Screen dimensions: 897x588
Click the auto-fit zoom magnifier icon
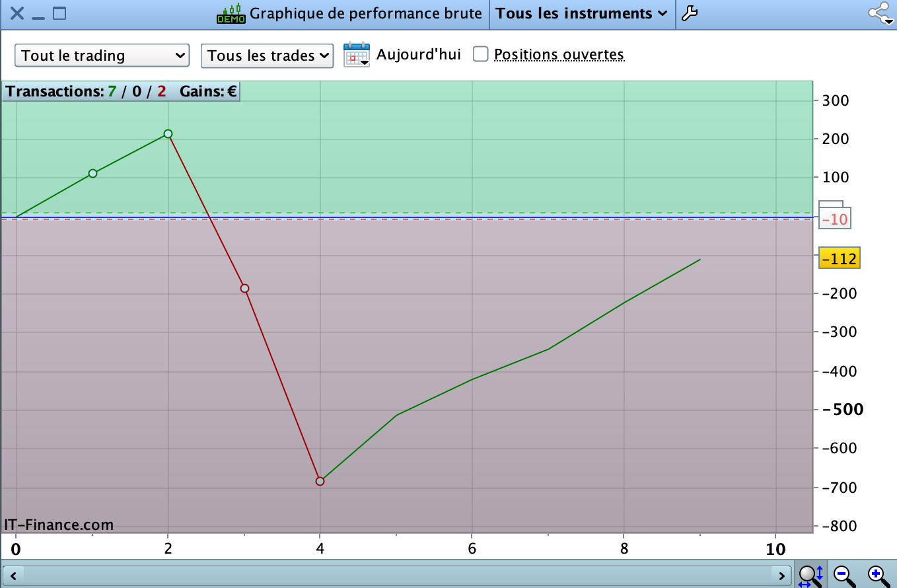tap(810, 575)
